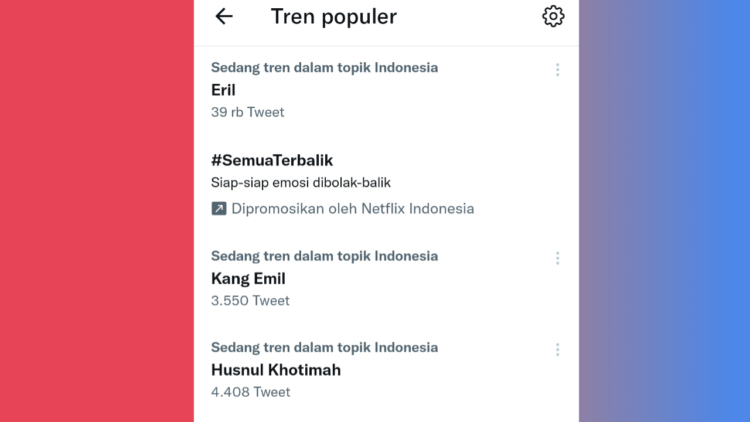Image resolution: width=750 pixels, height=422 pixels.
Task: Click the "3.550 Tweet" count
Action: (250, 300)
